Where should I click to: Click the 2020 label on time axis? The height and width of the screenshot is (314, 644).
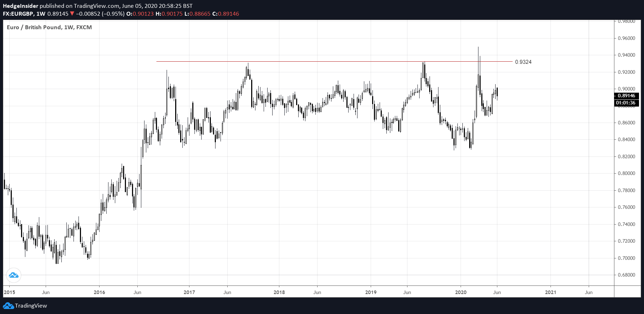(461, 292)
